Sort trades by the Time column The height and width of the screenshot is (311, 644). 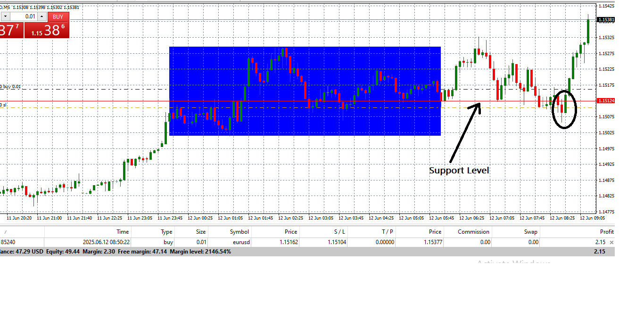coord(123,231)
